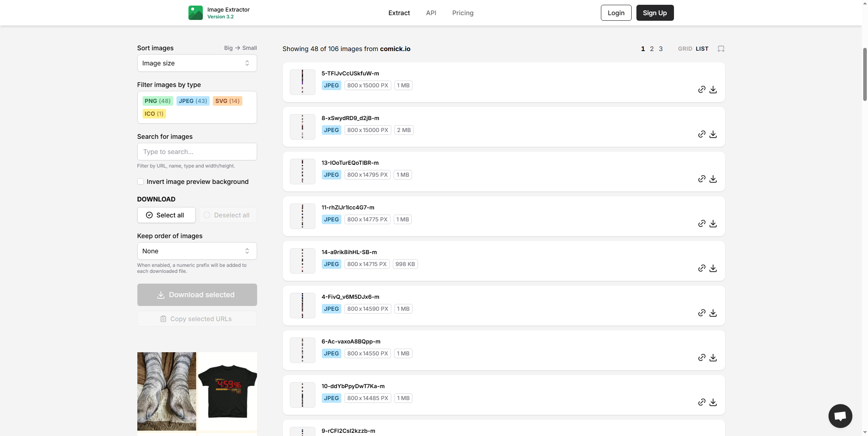Switch to GRID view

[685, 49]
